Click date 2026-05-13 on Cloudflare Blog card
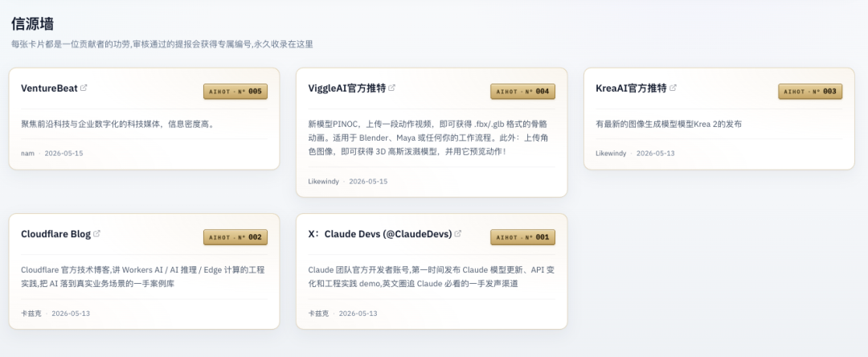 click(x=71, y=314)
